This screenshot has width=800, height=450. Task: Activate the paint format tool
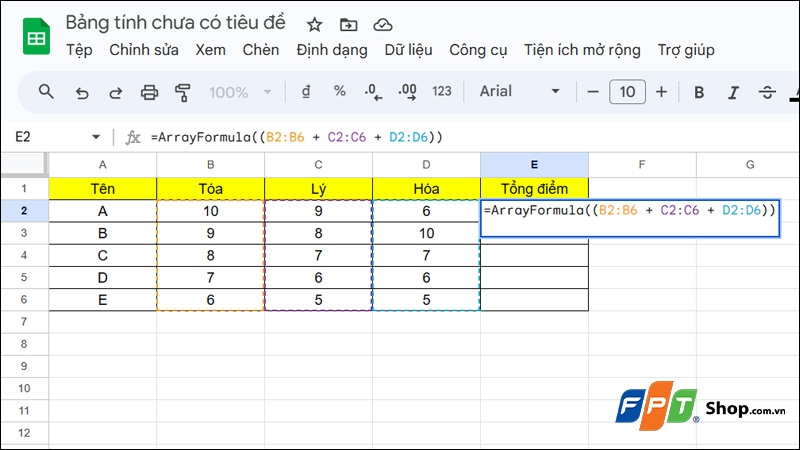183,92
